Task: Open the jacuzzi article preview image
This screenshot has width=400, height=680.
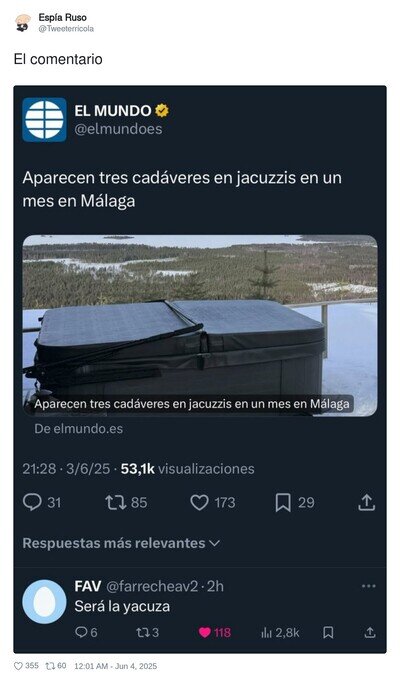Action: coord(200,326)
